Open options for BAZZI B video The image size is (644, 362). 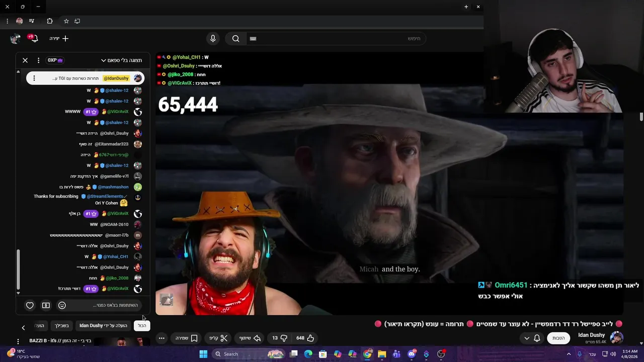(x=18, y=341)
